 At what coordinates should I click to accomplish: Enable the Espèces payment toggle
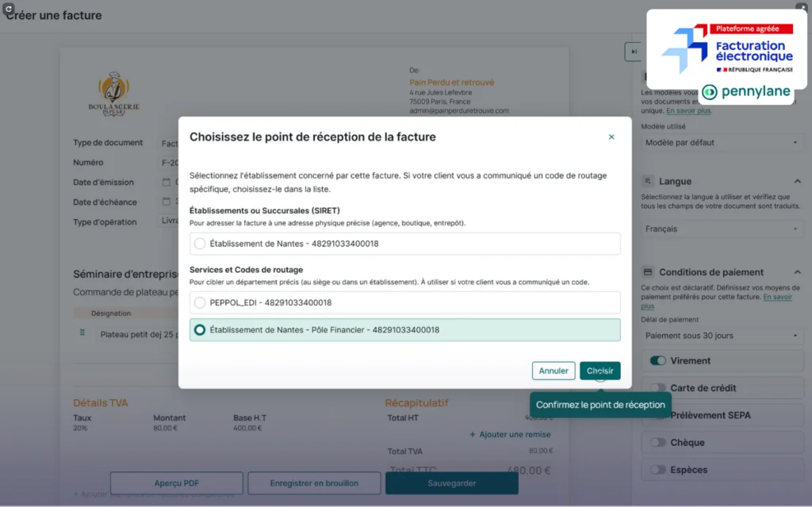(x=657, y=470)
